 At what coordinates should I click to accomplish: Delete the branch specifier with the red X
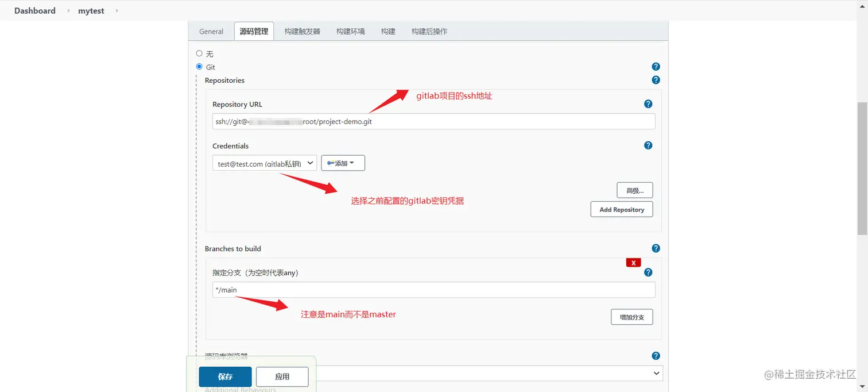(x=633, y=262)
